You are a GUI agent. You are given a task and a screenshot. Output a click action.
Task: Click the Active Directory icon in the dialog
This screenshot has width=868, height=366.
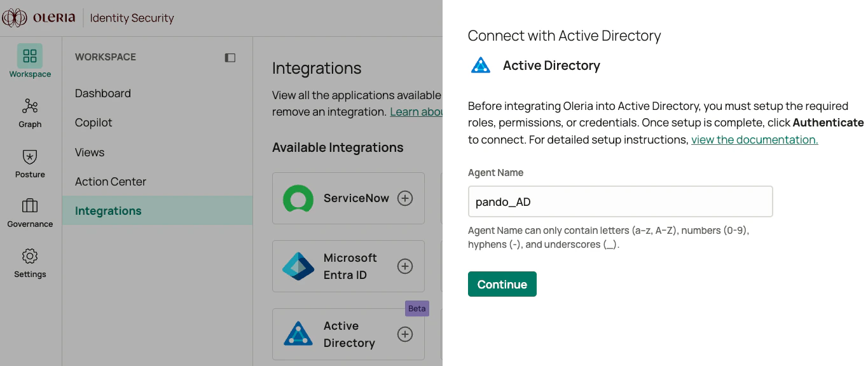coord(481,65)
